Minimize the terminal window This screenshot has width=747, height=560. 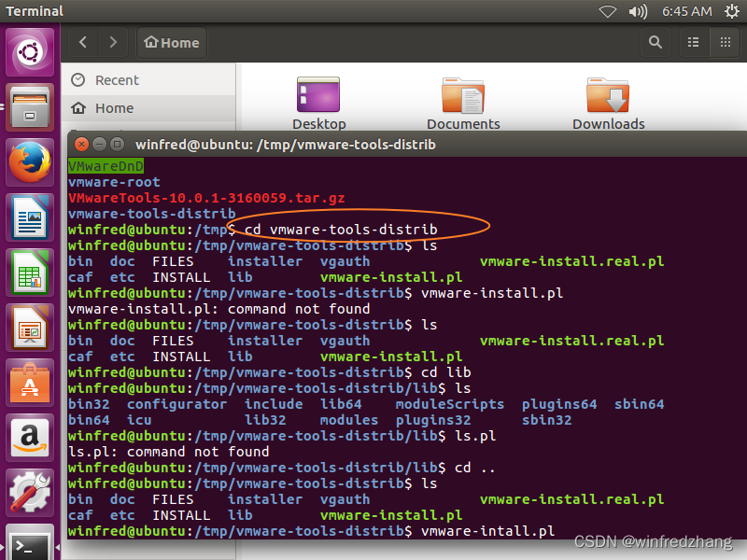(99, 145)
